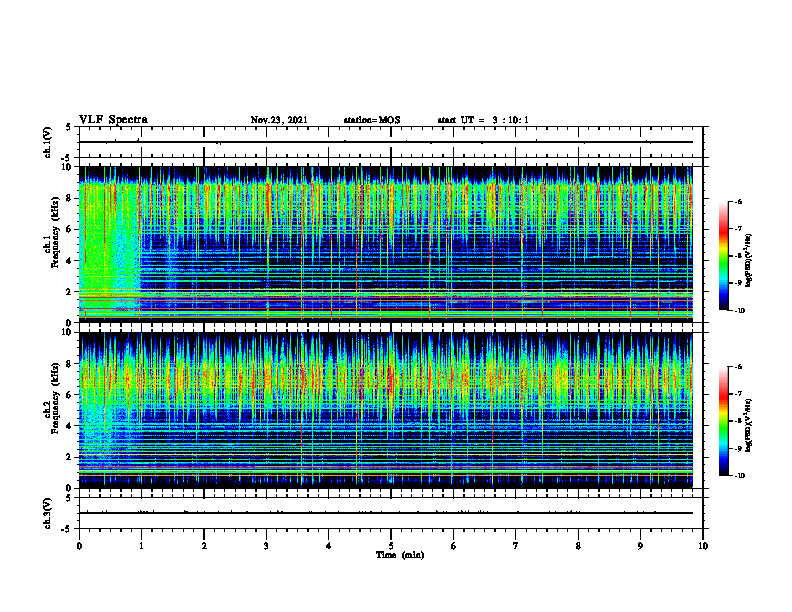The width and height of the screenshot is (792, 612).
Task: Click the log(PSD) label beside ch.1 color bar
Action: [x=748, y=261]
